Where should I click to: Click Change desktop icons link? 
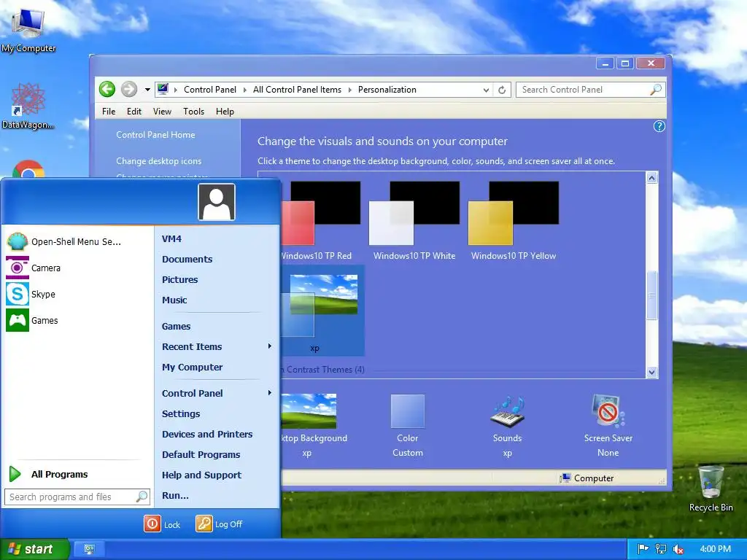[x=158, y=161]
